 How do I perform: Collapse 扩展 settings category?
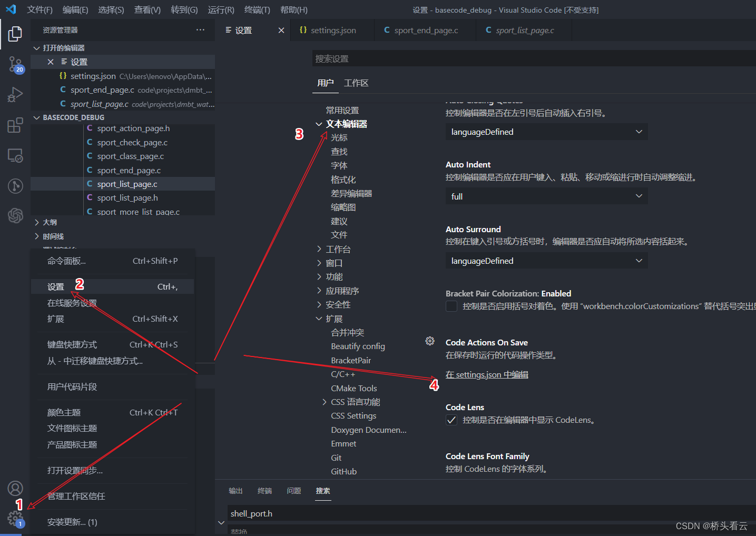tap(319, 319)
